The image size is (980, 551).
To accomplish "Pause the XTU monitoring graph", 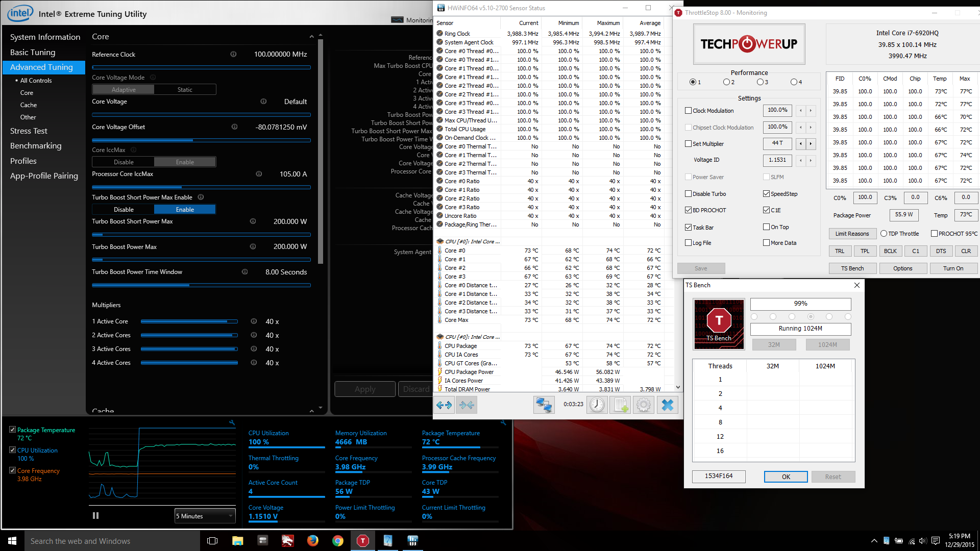I will [95, 516].
